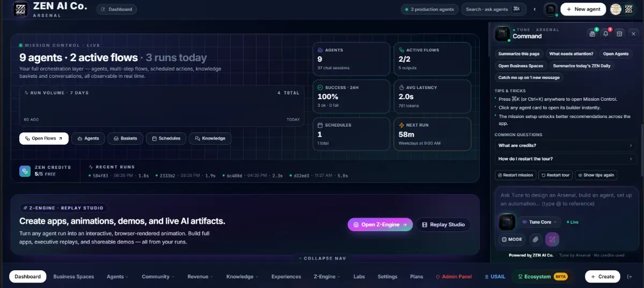Open the Knowledge dropdown in bottom nav
Screen dimensions: 644x288
tap(242, 277)
